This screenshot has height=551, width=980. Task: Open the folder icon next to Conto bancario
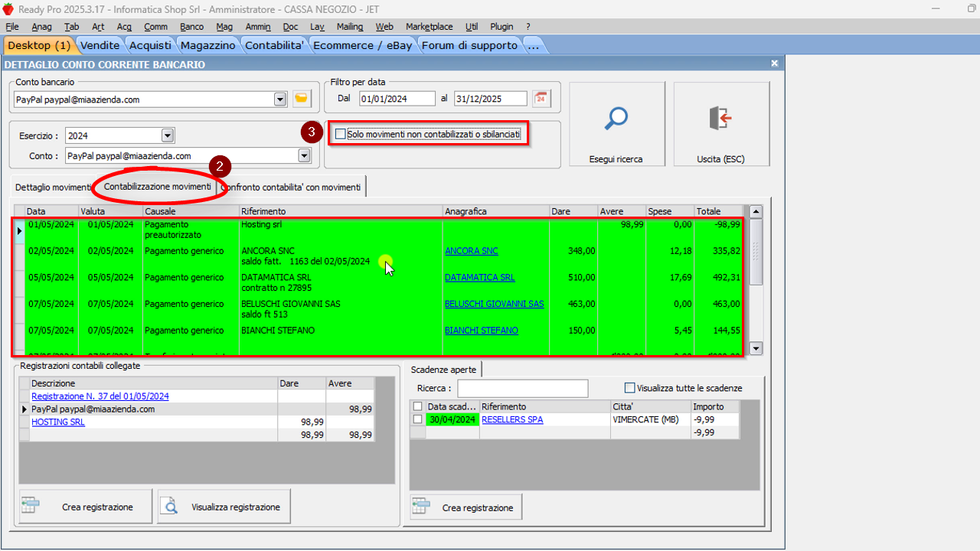click(302, 99)
